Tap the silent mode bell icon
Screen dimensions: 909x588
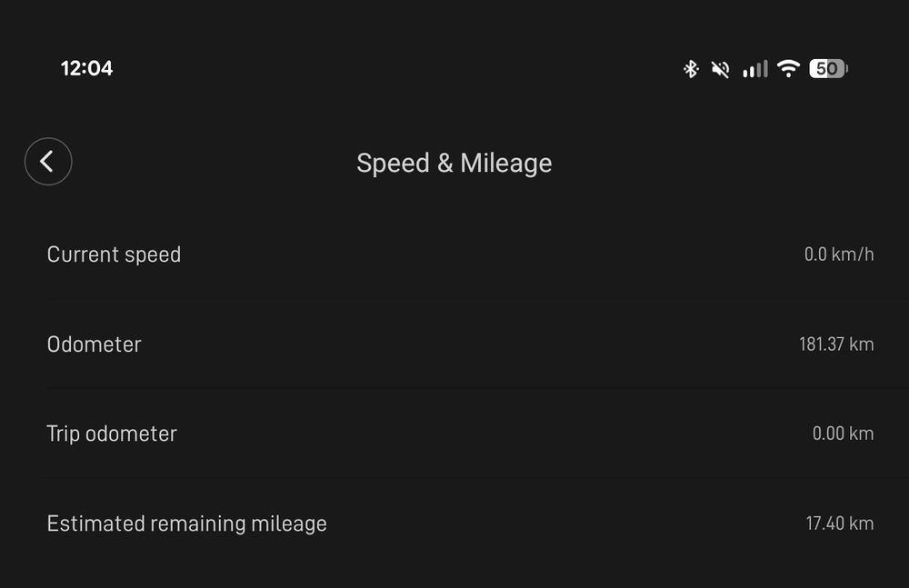tap(720, 69)
